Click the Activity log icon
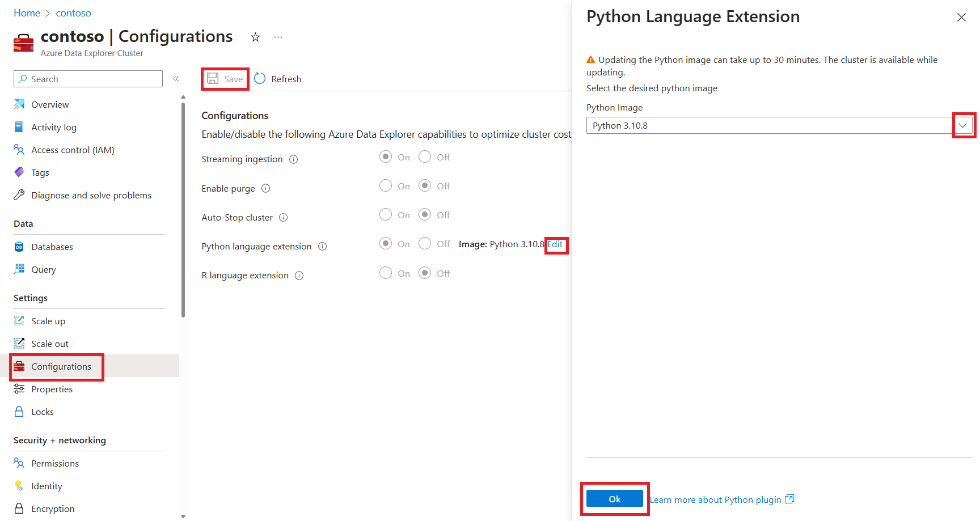 pyautogui.click(x=19, y=127)
